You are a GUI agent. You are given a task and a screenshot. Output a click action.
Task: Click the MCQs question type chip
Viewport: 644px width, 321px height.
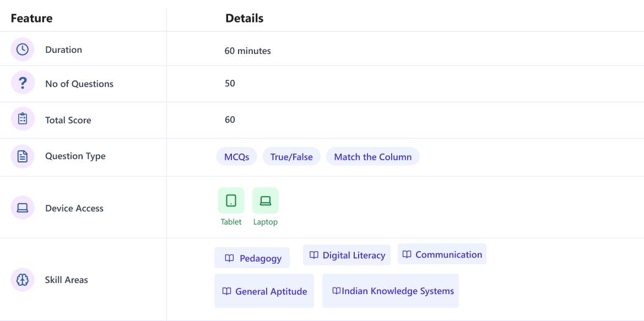[236, 157]
